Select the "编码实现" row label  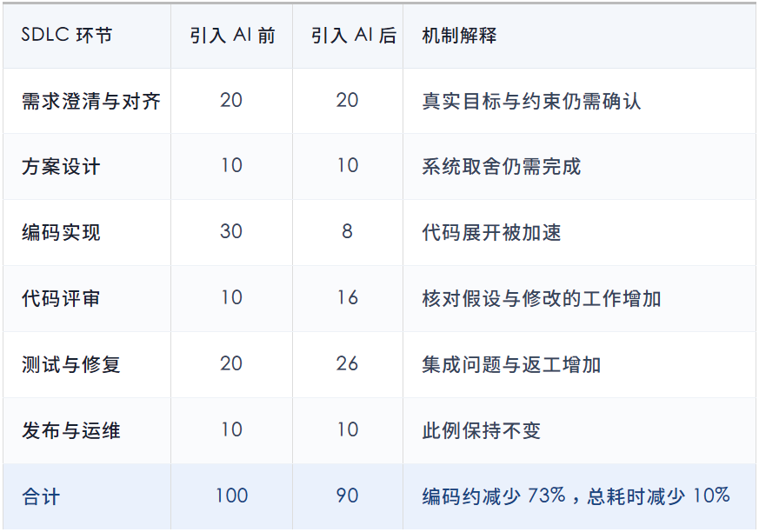coord(61,232)
